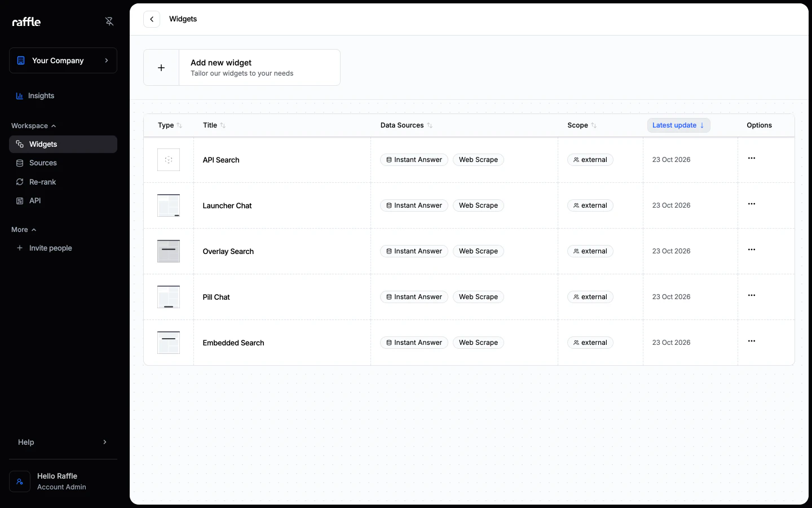Open the API Search widget
Screen dimensions: 812x508
221,160
